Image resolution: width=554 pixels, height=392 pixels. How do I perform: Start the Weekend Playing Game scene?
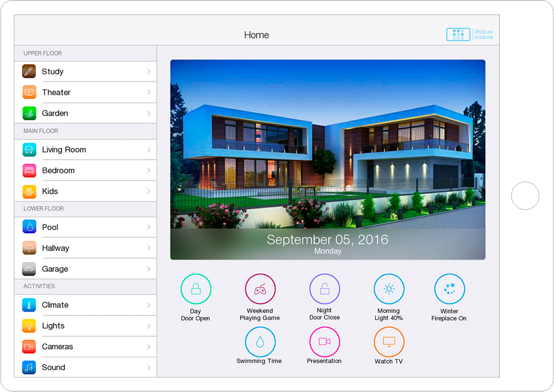pos(260,289)
